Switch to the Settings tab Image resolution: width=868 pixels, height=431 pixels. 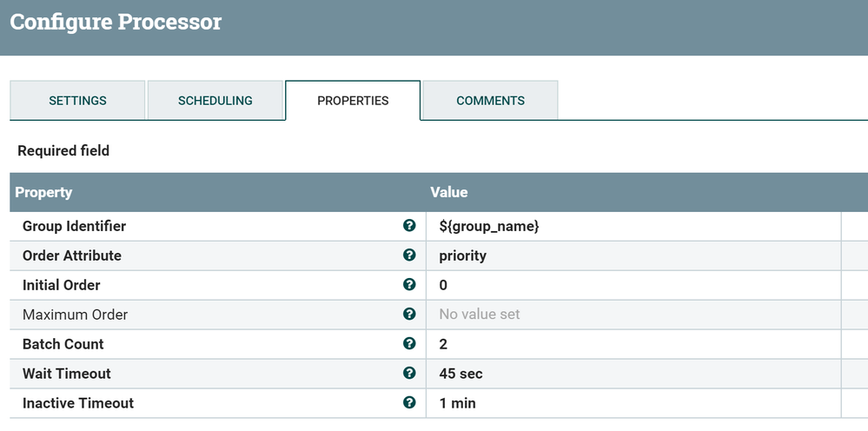pyautogui.click(x=77, y=101)
